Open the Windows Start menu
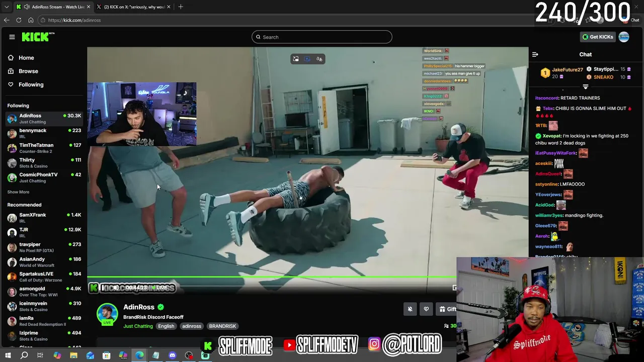 click(8, 355)
